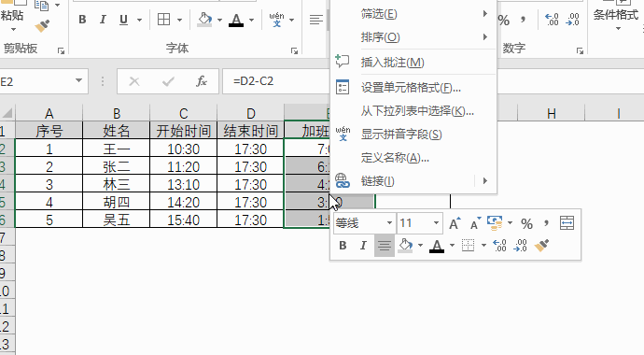The height and width of the screenshot is (355, 644).
Task: Select cell containing 王一
Action: pos(117,149)
